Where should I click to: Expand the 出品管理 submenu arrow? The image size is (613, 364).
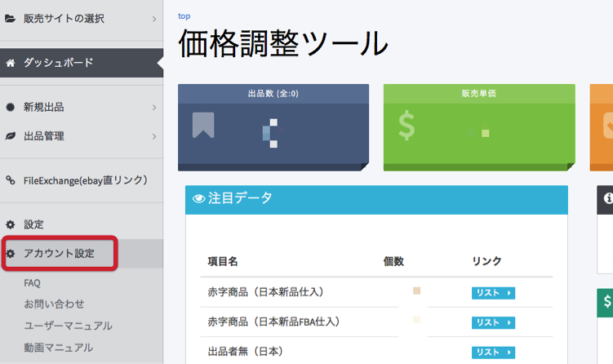(153, 136)
